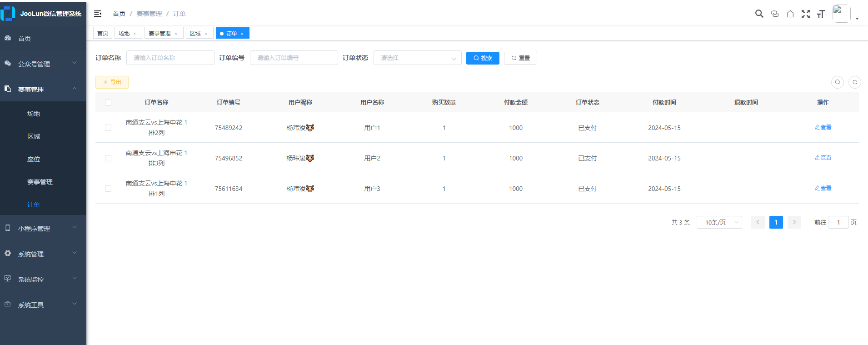Click the 系统工具 toolbox icon in sidebar
Viewport: 868px width, 345px height.
pyautogui.click(x=8, y=304)
